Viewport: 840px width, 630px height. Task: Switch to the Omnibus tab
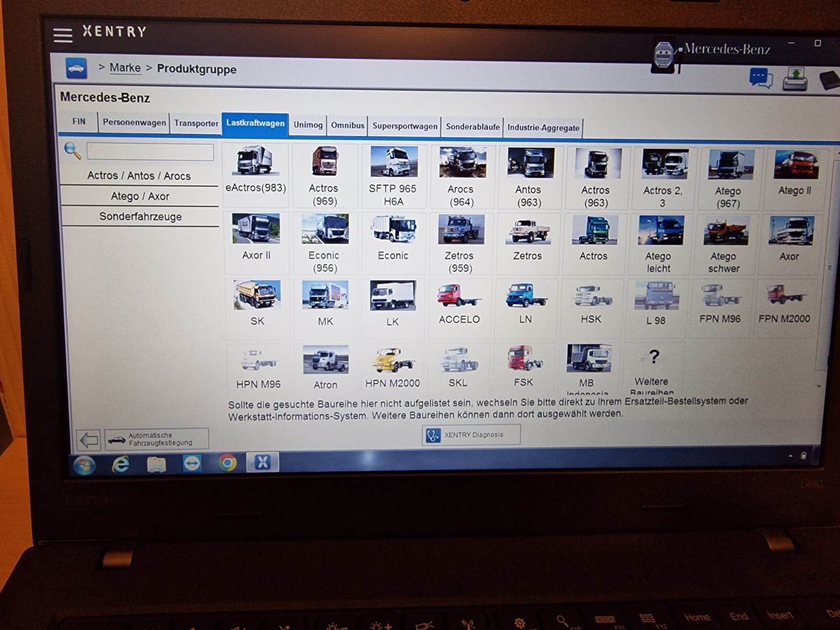[347, 125]
